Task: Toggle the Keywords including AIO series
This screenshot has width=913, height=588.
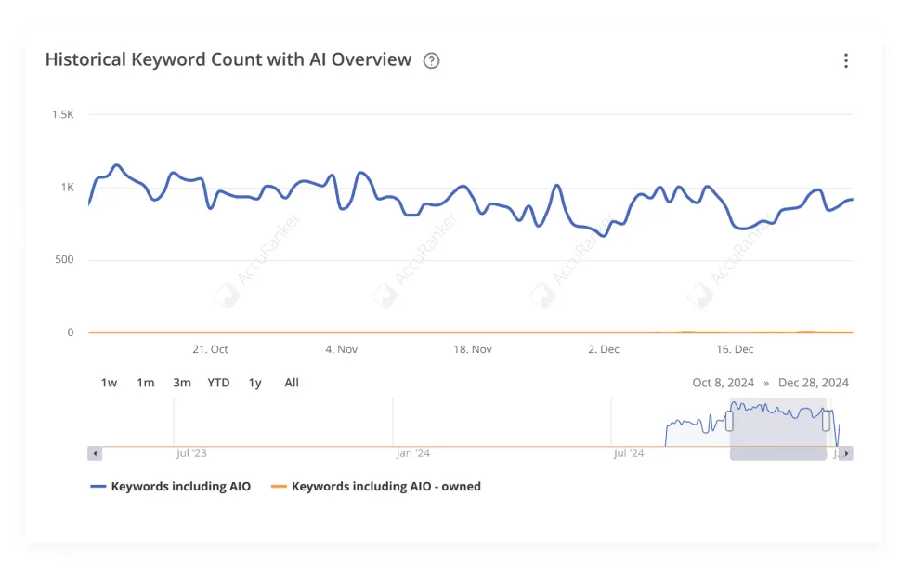Action: [180, 486]
